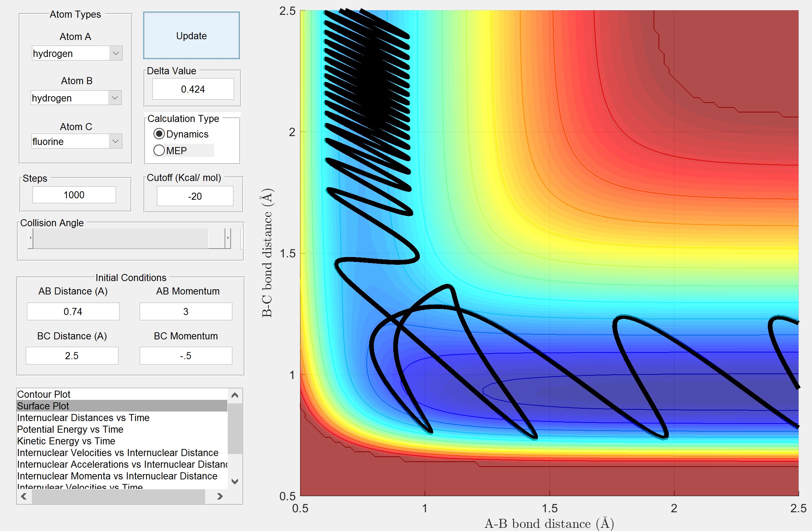Click the Steps input field
The height and width of the screenshot is (531, 812).
coord(74,195)
